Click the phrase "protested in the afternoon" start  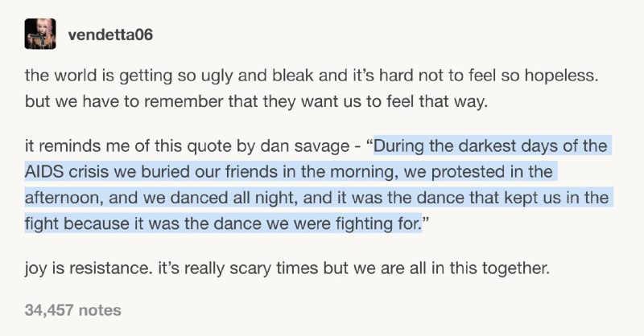(492, 172)
